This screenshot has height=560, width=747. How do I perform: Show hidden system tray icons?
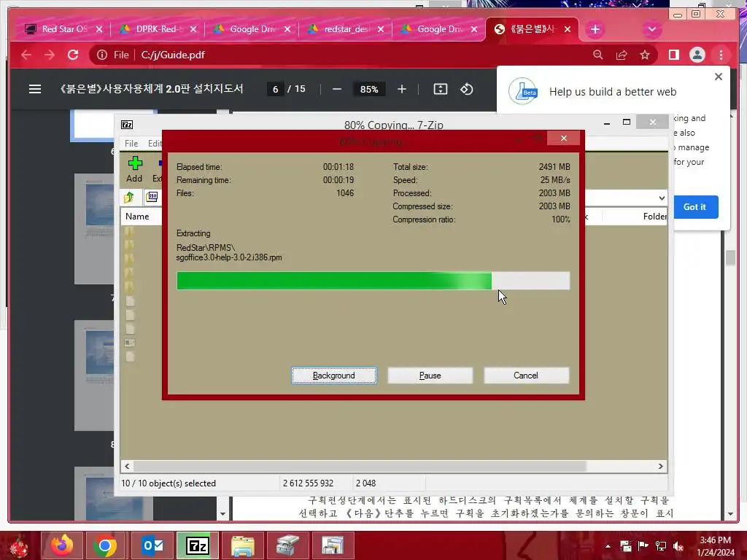point(608,546)
